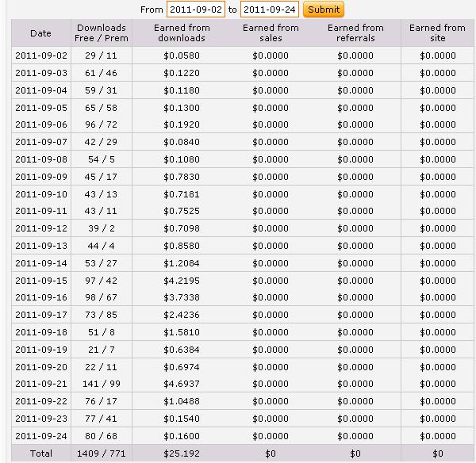Click the Earned from downloads header
476x463 pixels.
point(182,33)
